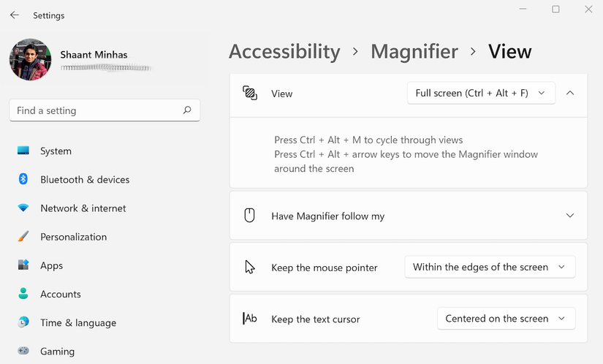603x364 pixels.
Task: Click the profile picture thumbnail
Action: click(x=31, y=59)
